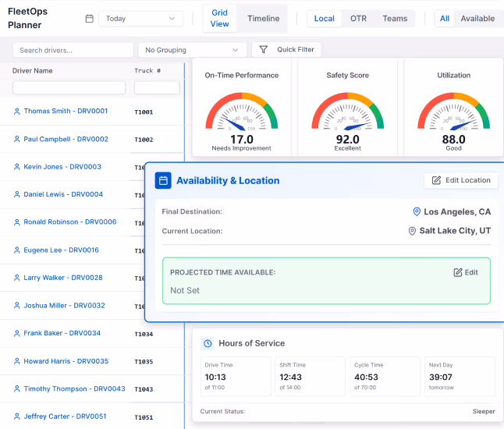The height and width of the screenshot is (429, 504).
Task: Click the Availability & Location calendar icon
Action: (x=163, y=181)
